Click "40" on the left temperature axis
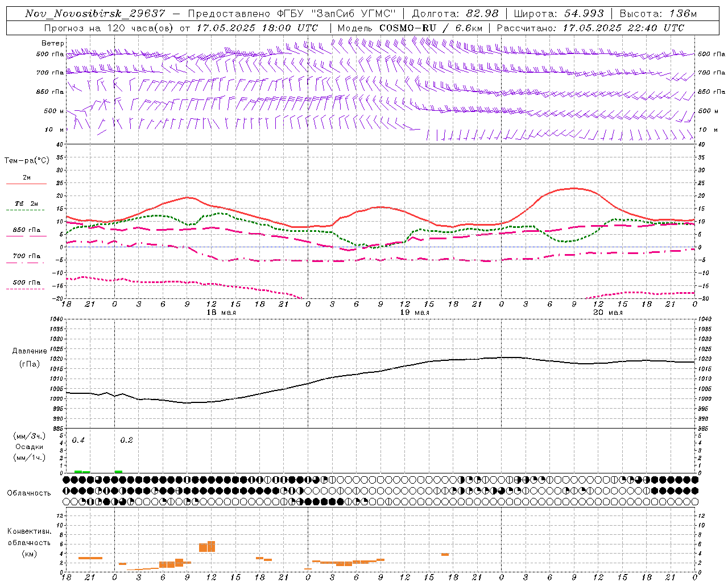This screenshot has width=728, height=582. tap(59, 144)
